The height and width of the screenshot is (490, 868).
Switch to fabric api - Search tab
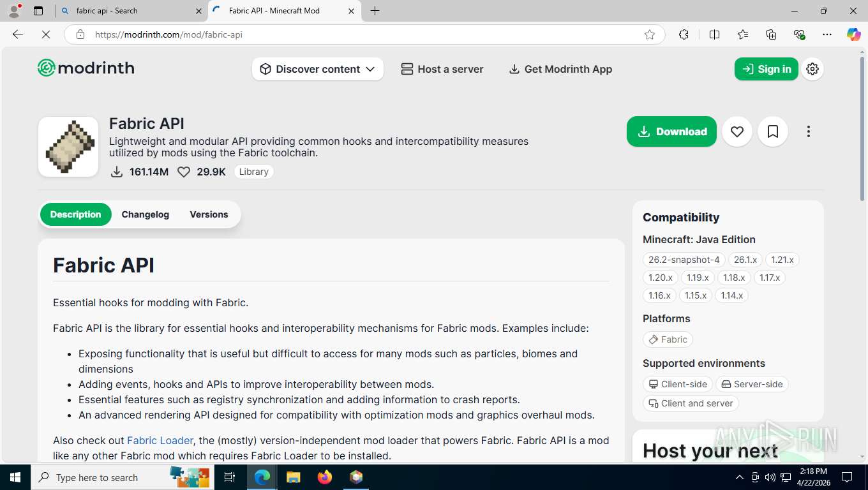131,11
